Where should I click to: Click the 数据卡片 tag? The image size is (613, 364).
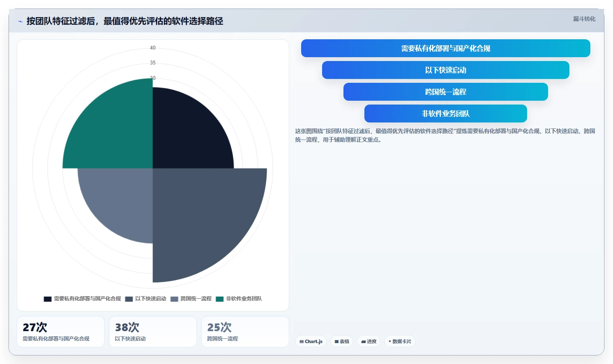(400, 341)
